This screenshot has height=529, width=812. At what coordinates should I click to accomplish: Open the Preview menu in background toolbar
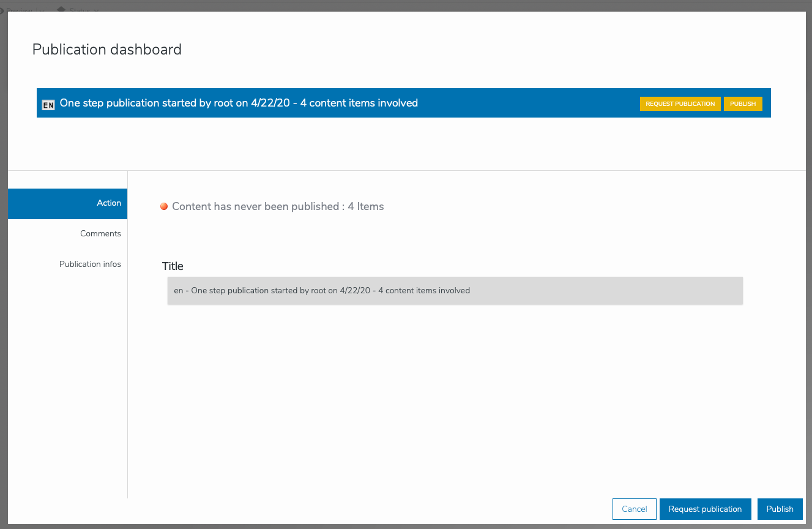pos(20,10)
